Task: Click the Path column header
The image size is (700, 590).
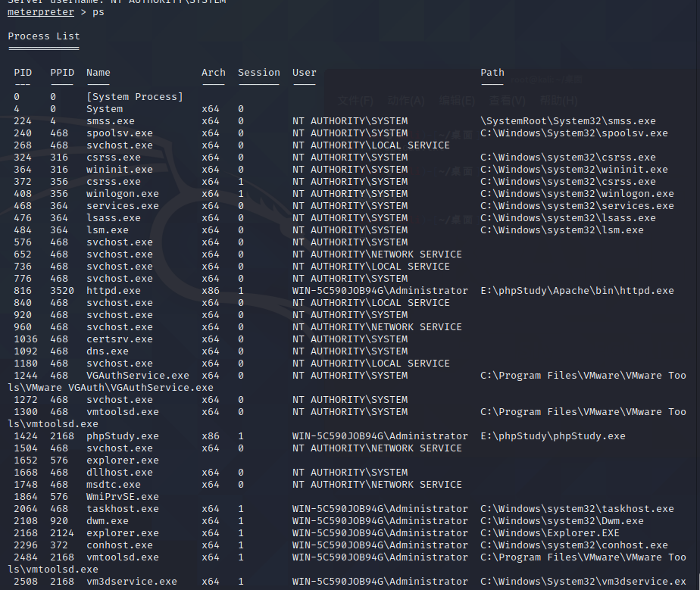Action: point(492,72)
